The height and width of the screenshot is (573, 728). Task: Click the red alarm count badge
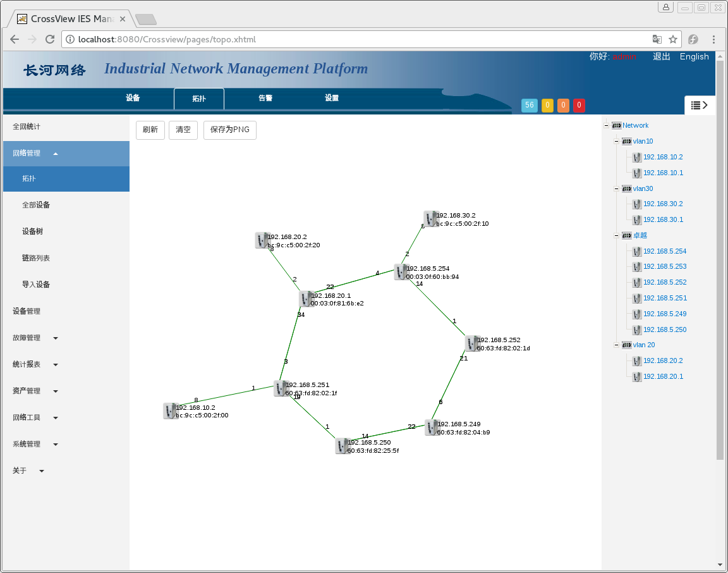(x=579, y=105)
